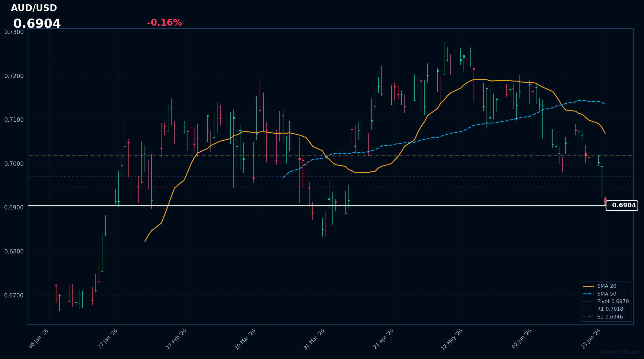Image resolution: width=644 pixels, height=359 pixels.
Task: Click the 17 Feb '26 date label
Action: click(x=176, y=339)
